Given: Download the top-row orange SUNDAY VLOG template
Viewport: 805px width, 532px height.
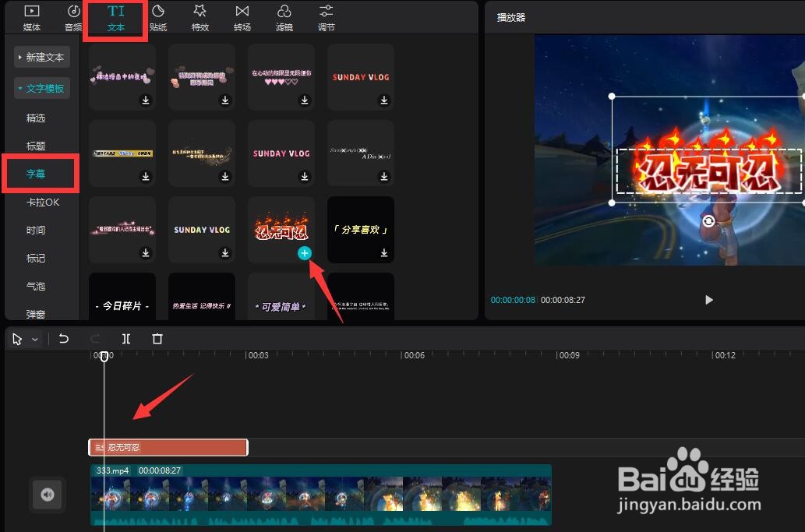Looking at the screenshot, I should (384, 100).
